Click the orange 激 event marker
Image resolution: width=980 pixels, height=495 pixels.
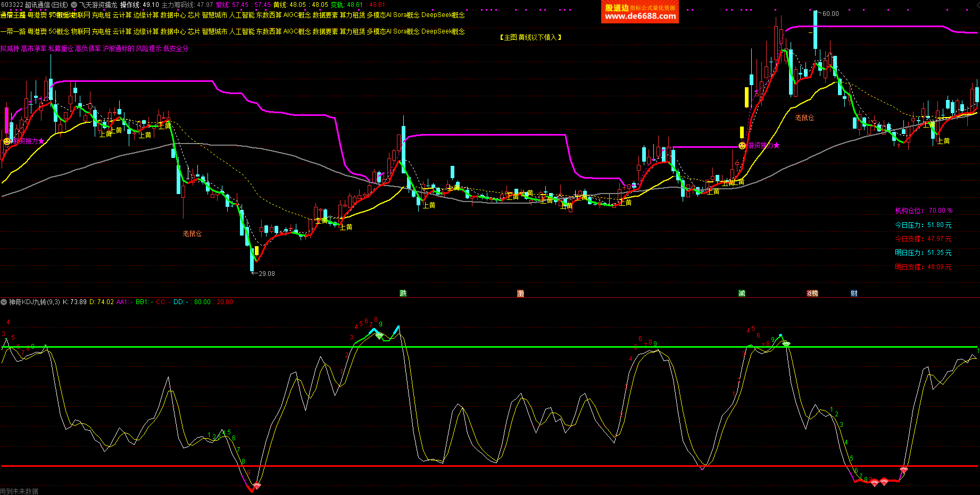[521, 293]
